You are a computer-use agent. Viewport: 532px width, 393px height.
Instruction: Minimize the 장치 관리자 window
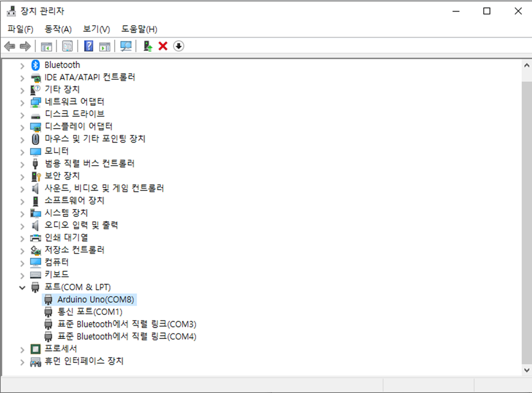tap(456, 11)
